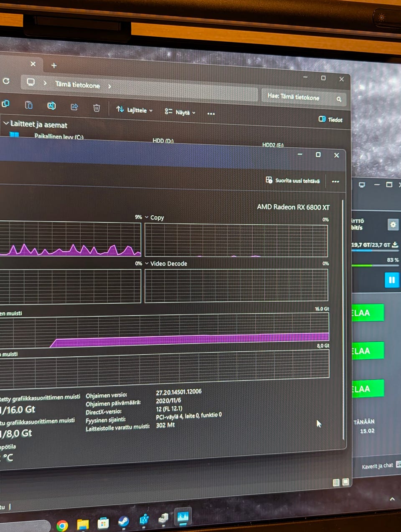The height and width of the screenshot is (532, 401).
Task: Click driver date value 2020/11/6
Action: pos(168,401)
